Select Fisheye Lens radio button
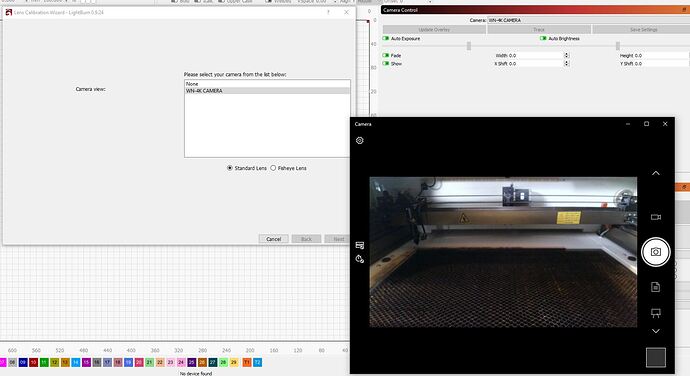Image resolution: width=690 pixels, height=376 pixels. point(273,168)
